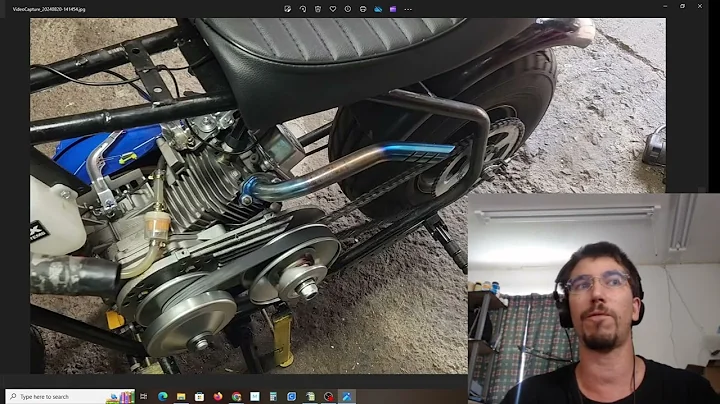Image resolution: width=720 pixels, height=404 pixels.
Task: Print the photo with the printer icon
Action: point(363,9)
